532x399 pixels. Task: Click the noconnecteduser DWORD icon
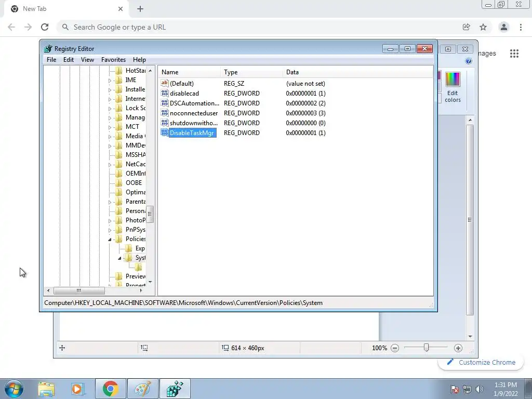pyautogui.click(x=165, y=113)
